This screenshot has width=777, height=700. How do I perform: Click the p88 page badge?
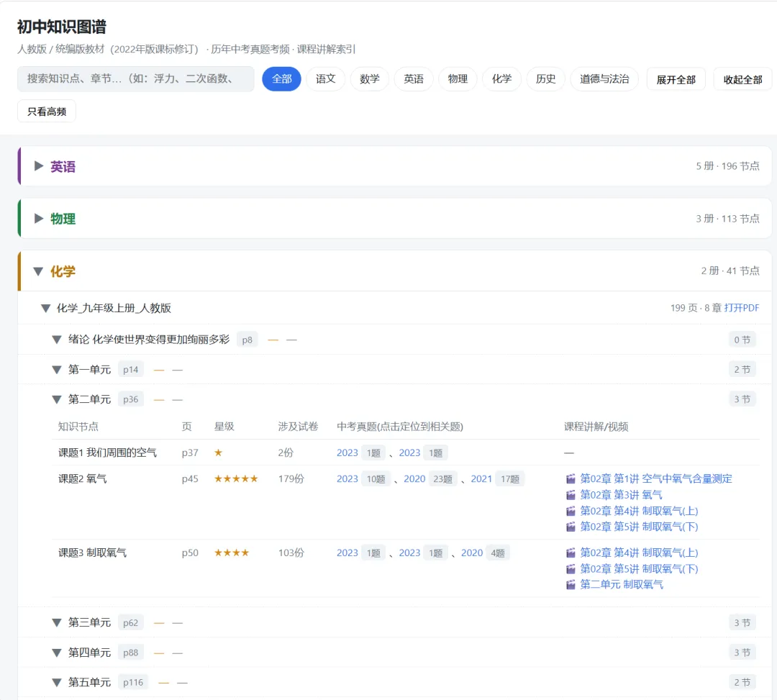pos(131,653)
